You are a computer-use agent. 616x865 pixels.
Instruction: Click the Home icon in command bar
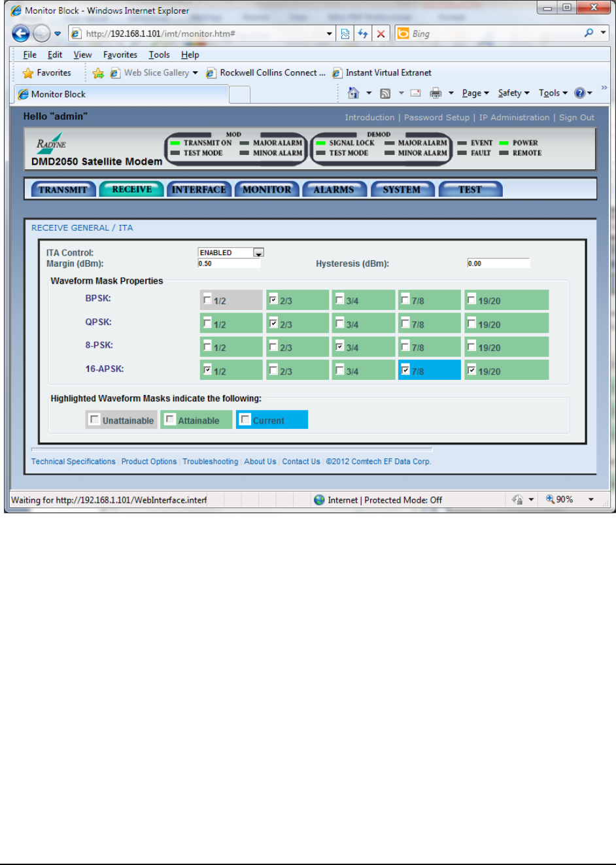[354, 93]
